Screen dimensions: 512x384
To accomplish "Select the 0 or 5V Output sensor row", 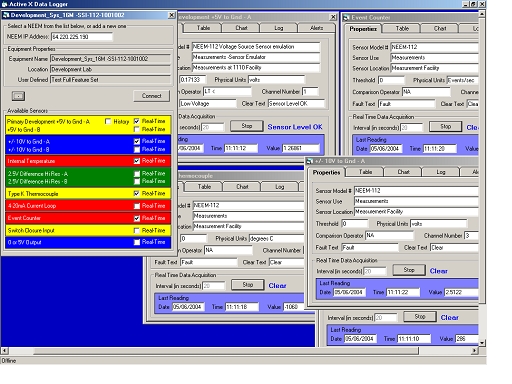I will coord(88,242).
